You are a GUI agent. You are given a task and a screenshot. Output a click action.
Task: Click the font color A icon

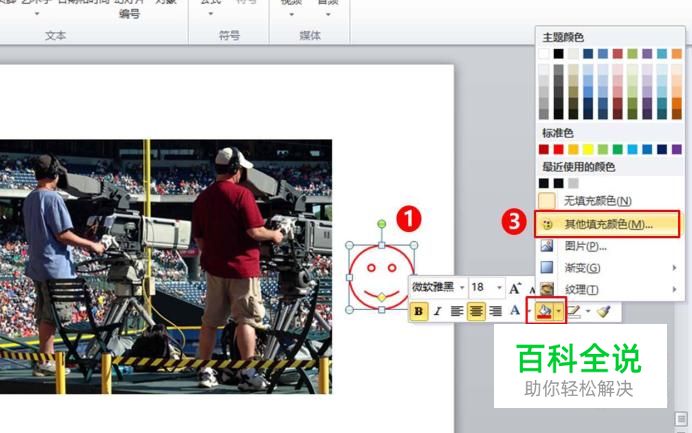point(515,310)
